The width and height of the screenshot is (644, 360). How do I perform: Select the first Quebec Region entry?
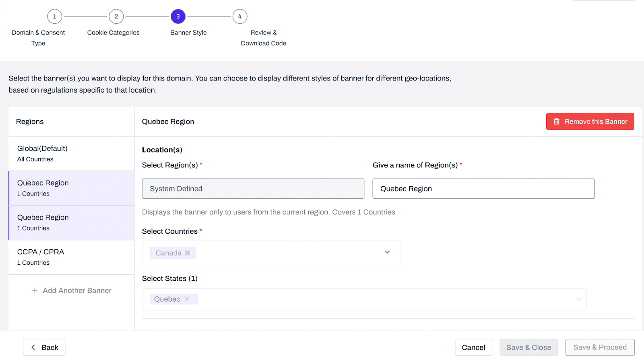(71, 188)
